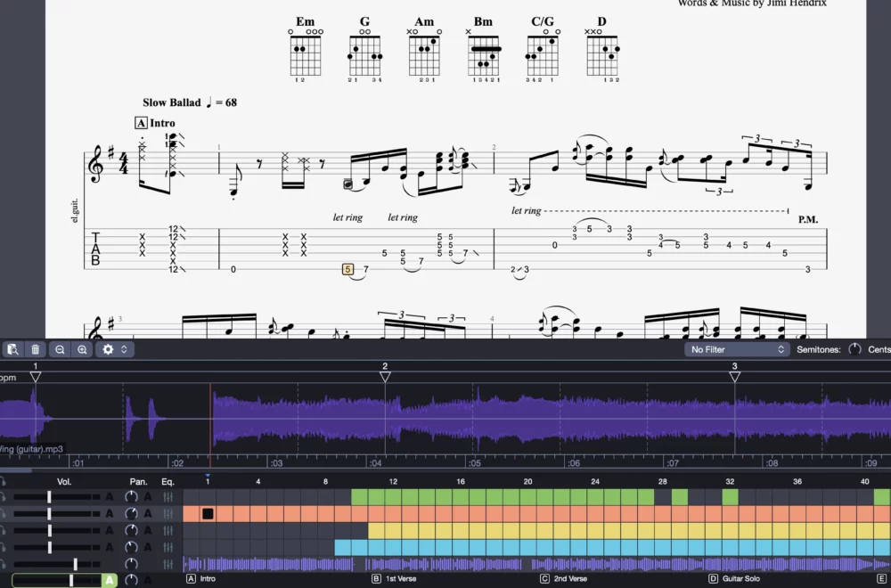Toggle pan automation on the yellow track
The height and width of the screenshot is (588, 891).
[148, 531]
